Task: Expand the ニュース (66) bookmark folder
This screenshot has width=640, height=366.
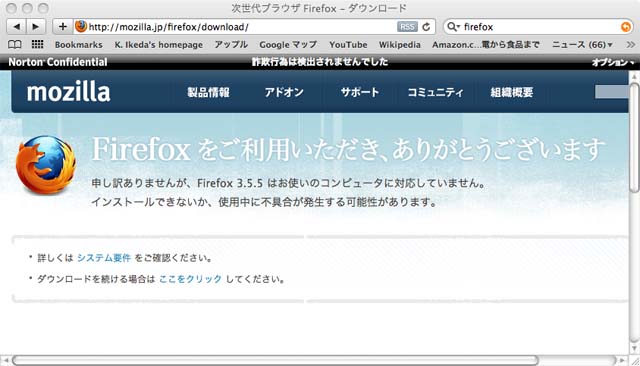Action: (582, 44)
